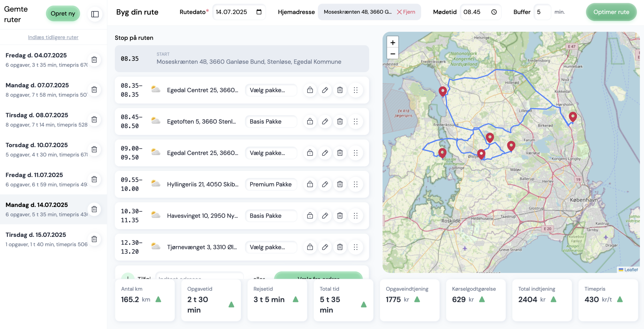
Task: Click the Optimer rute button
Action: 611,12
